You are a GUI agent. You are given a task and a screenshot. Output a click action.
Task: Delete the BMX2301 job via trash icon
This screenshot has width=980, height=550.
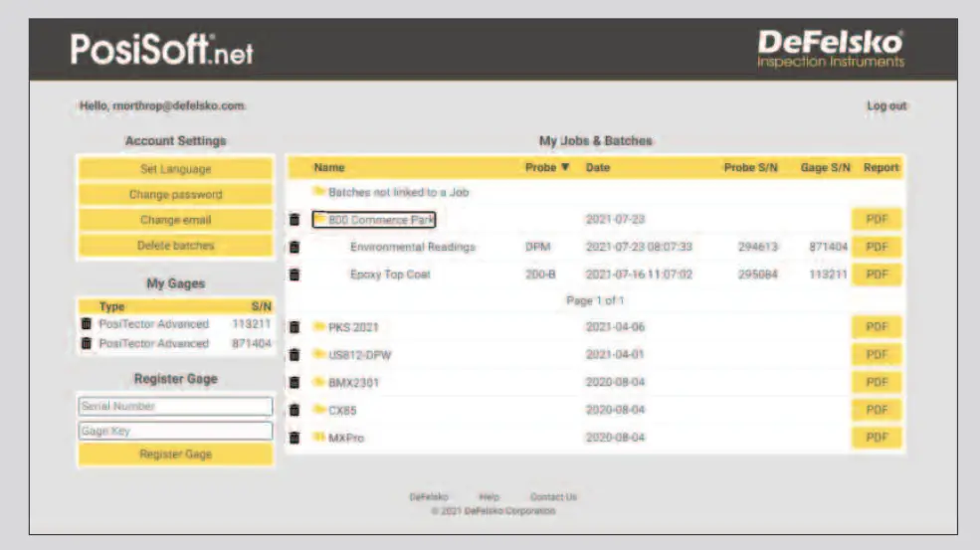coord(294,382)
